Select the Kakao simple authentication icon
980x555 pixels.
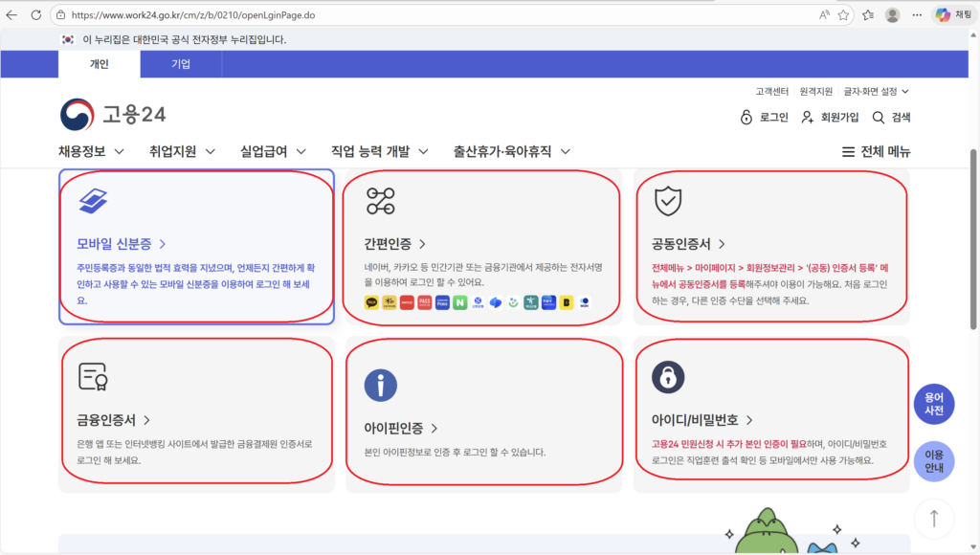pyautogui.click(x=370, y=302)
